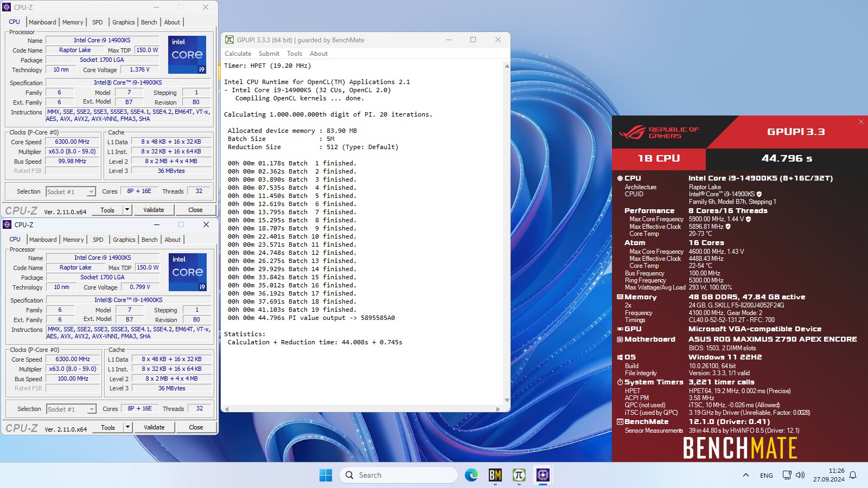This screenshot has height=488, width=868.
Task: Switch to SPD tab in bottom CPU-Z
Action: [x=98, y=240]
